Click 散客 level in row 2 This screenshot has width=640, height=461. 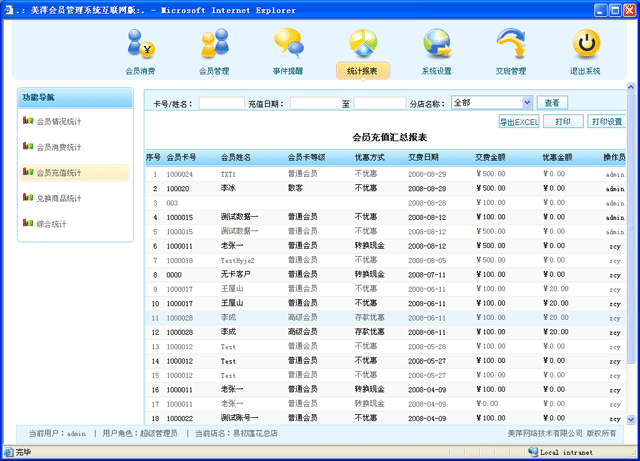pyautogui.click(x=295, y=188)
